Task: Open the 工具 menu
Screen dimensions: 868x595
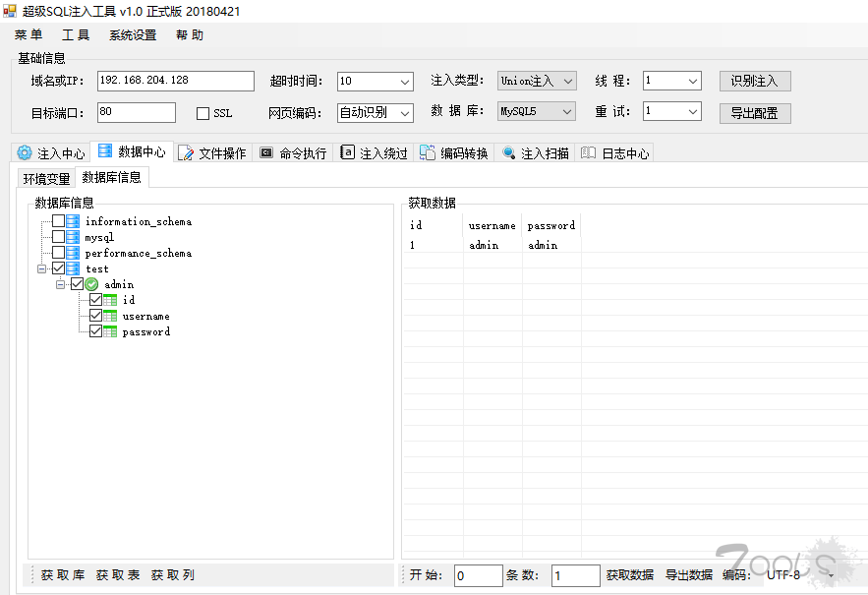Action: 76,35
